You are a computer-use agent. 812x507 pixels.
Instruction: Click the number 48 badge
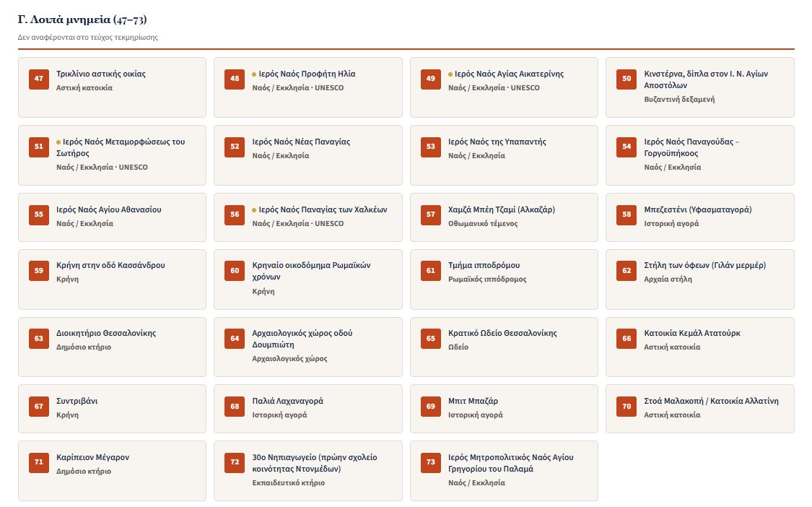click(235, 79)
